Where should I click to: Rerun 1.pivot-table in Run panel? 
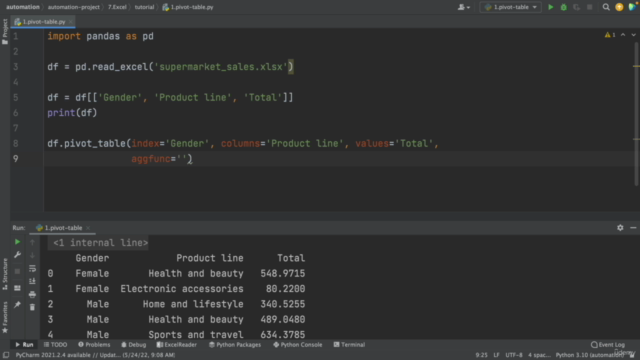point(17,242)
